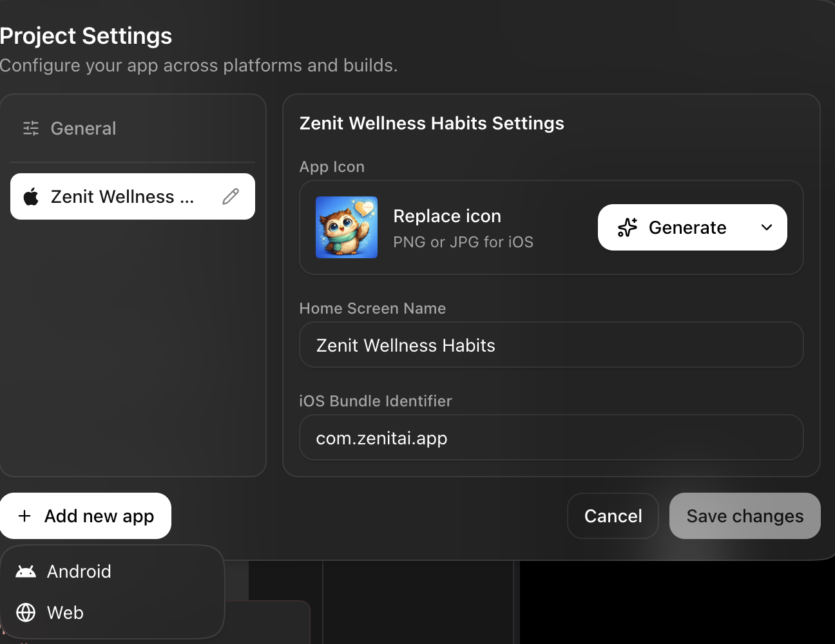Click the Android robot icon
Viewport: 835px width, 644px height.
(x=26, y=571)
